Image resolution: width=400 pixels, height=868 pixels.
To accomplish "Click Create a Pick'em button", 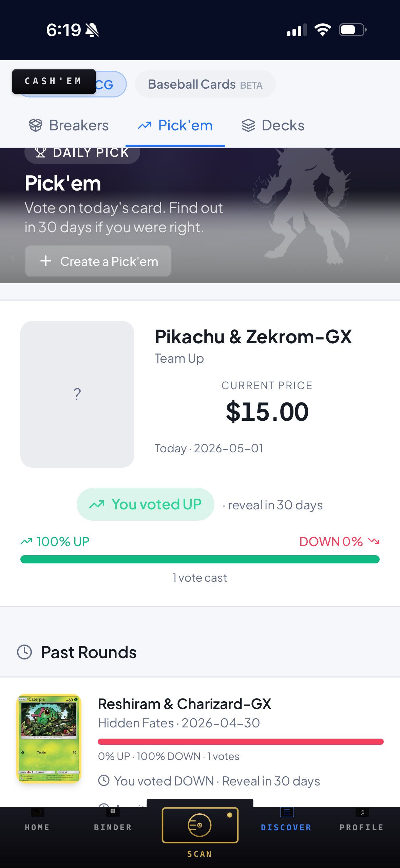I will [x=98, y=261].
